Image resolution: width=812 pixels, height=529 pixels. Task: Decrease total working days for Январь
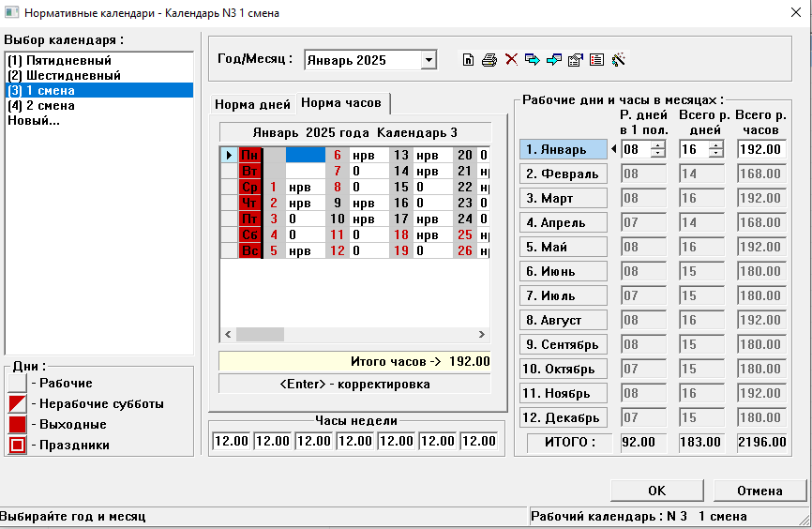(x=715, y=154)
